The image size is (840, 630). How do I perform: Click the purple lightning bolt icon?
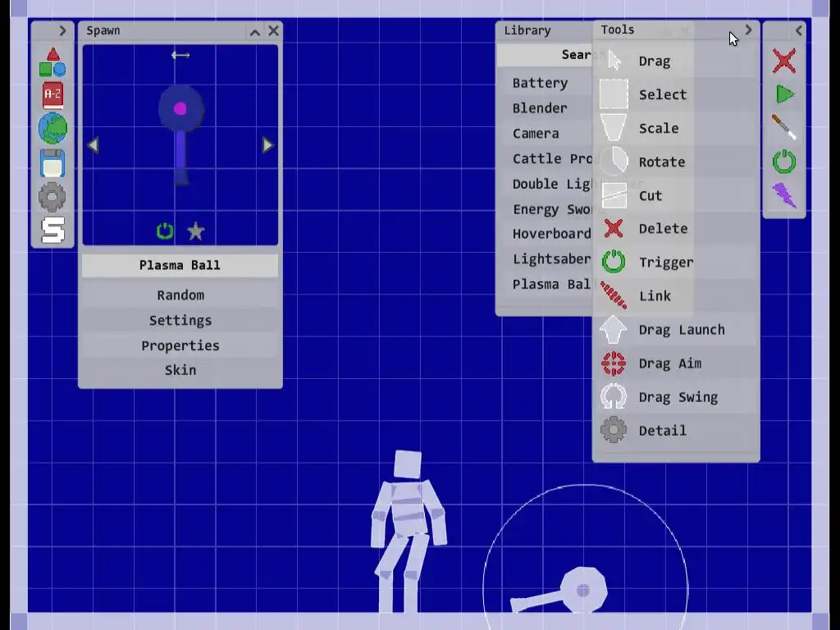(784, 195)
